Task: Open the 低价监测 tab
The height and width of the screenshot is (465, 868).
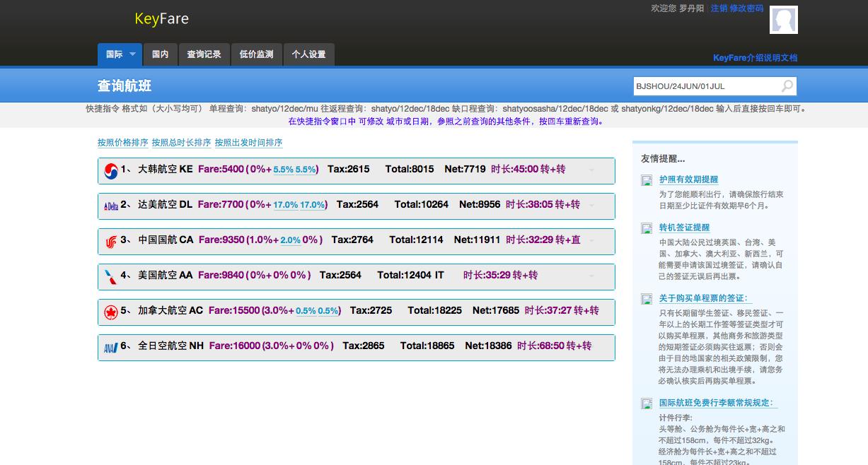Action: point(256,54)
